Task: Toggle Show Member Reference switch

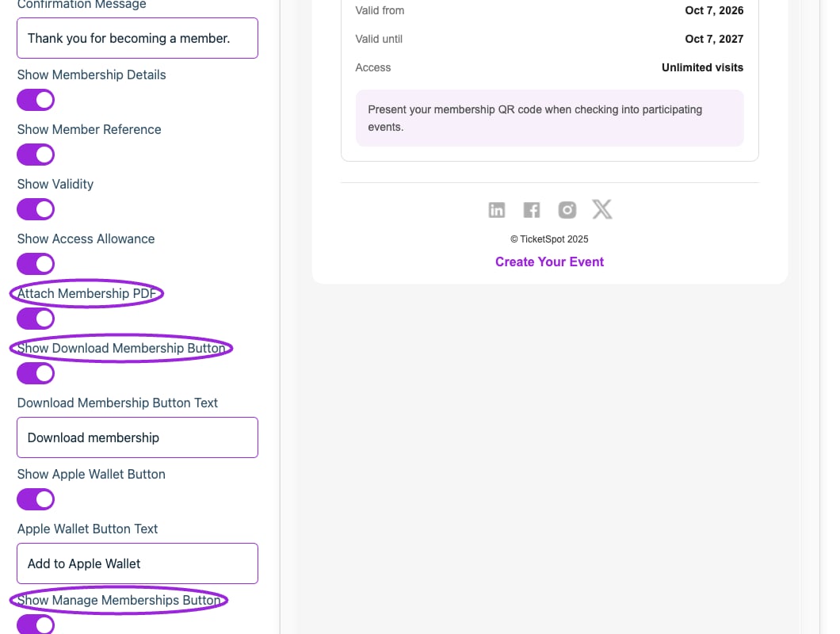Action: [36, 155]
